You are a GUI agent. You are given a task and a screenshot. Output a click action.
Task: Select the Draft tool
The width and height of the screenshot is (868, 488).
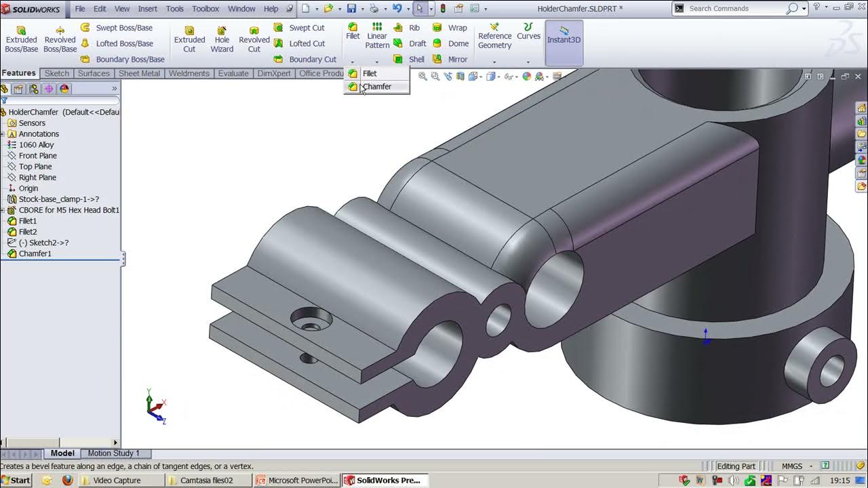click(x=410, y=43)
